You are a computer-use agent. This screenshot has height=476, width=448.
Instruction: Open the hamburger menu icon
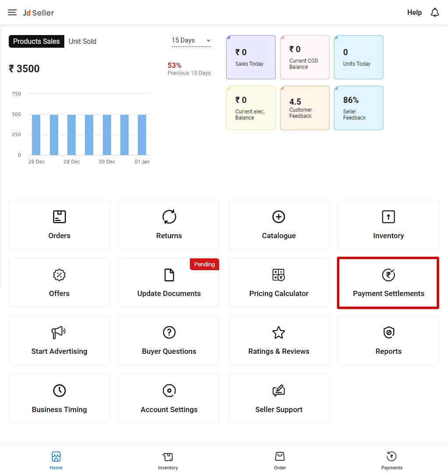tap(12, 12)
